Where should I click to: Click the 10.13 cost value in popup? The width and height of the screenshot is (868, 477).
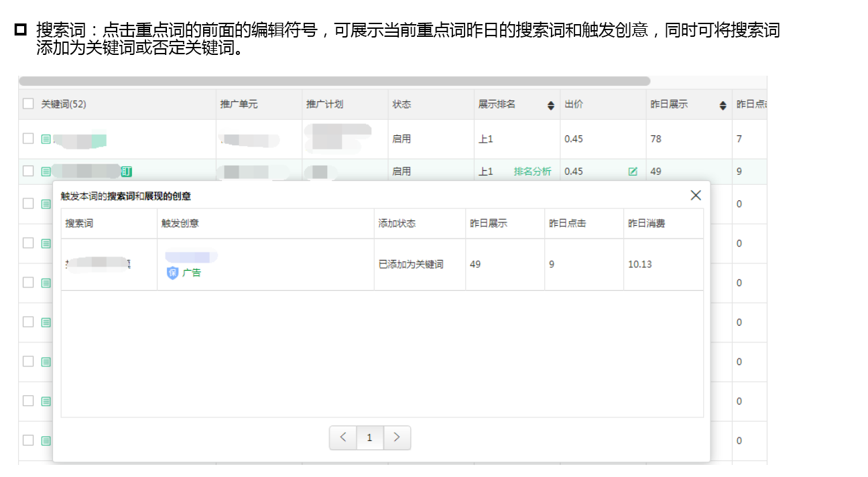pos(640,265)
